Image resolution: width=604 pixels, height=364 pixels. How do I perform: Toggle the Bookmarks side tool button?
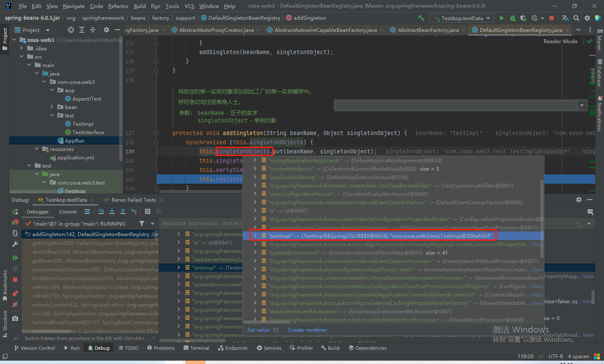(5, 286)
